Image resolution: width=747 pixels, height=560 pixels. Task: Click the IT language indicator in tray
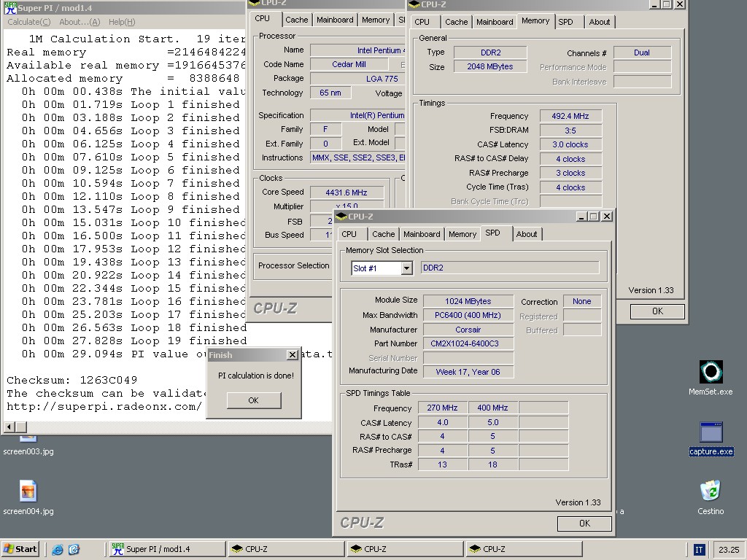(699, 550)
